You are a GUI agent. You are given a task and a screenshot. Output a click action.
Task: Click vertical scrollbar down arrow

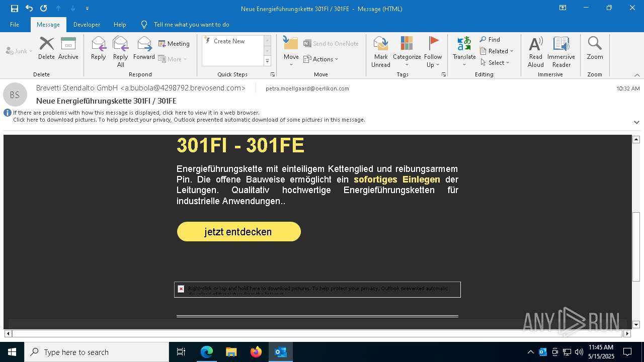tap(636, 325)
